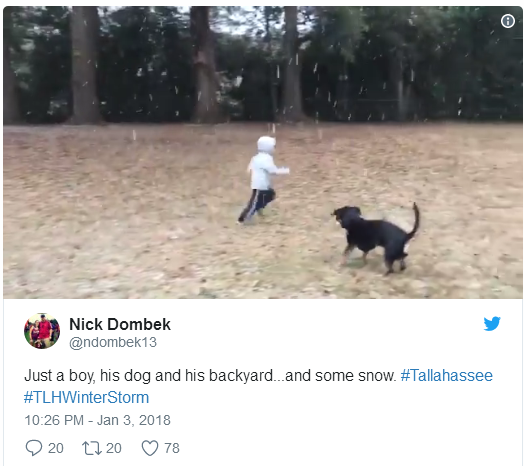Click the Jan 3, 2018 date
This screenshot has height=466, width=524.
click(134, 420)
